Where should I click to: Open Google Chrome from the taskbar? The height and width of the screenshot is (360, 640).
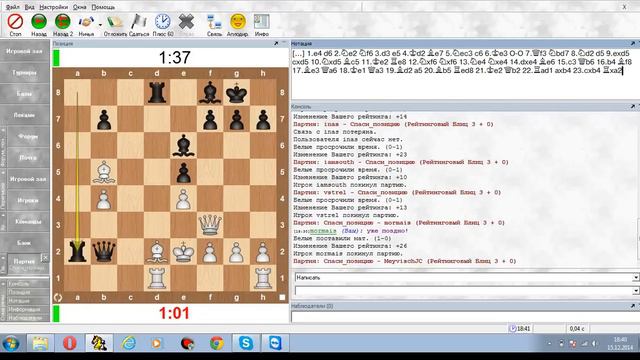tap(216, 343)
